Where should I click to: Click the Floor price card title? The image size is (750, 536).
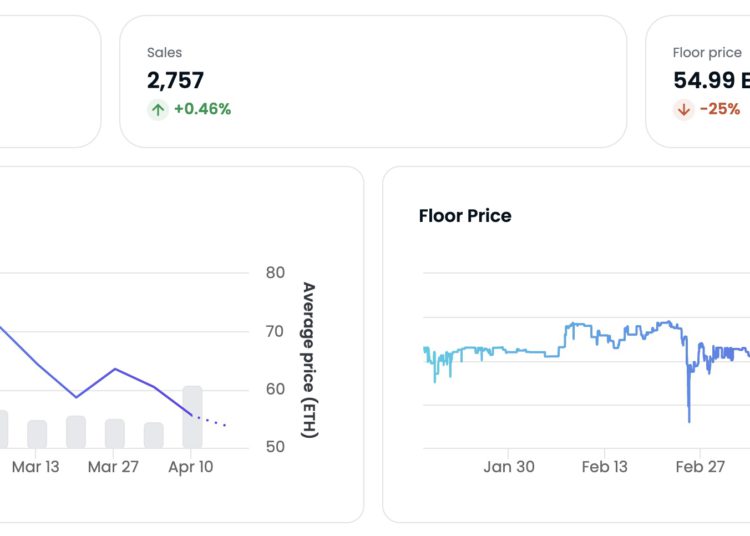tap(707, 53)
